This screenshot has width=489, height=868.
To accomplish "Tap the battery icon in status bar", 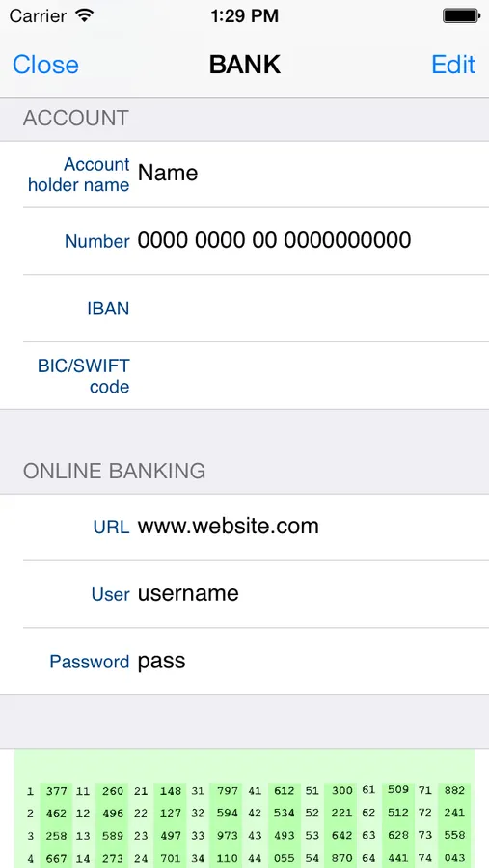I will click(461, 15).
